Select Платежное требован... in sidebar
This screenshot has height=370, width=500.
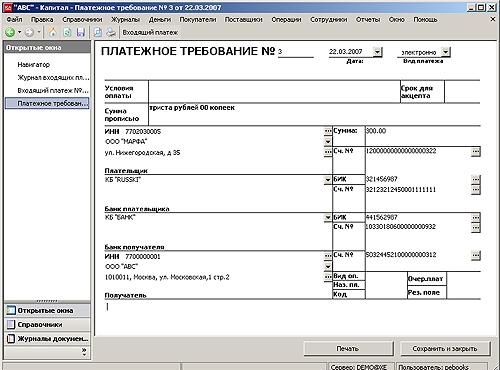(x=47, y=103)
